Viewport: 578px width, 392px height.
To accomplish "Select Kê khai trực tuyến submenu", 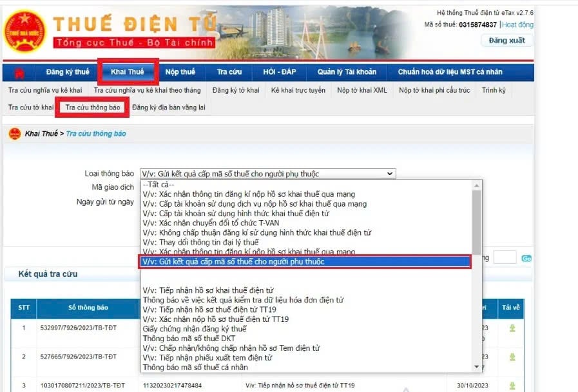I will coord(298,90).
